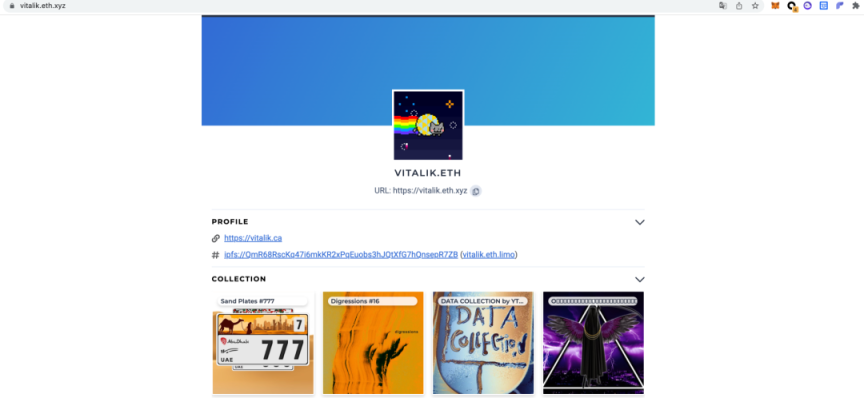This screenshot has height=398, width=864.
Task: Collapse the PROFILE section chevron
Action: click(x=639, y=222)
